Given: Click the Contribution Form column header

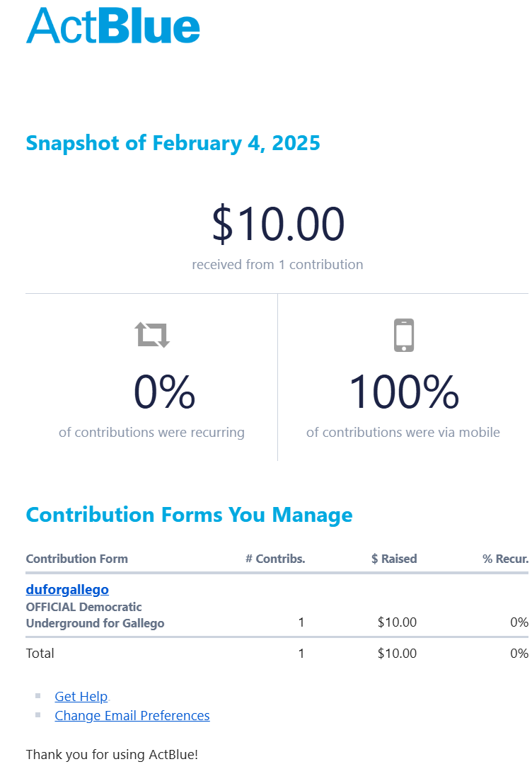Looking at the screenshot, I should [76, 559].
